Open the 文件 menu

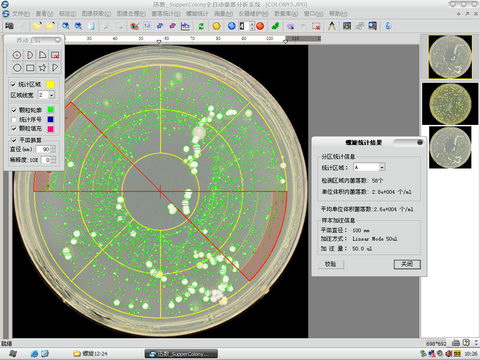click(21, 14)
